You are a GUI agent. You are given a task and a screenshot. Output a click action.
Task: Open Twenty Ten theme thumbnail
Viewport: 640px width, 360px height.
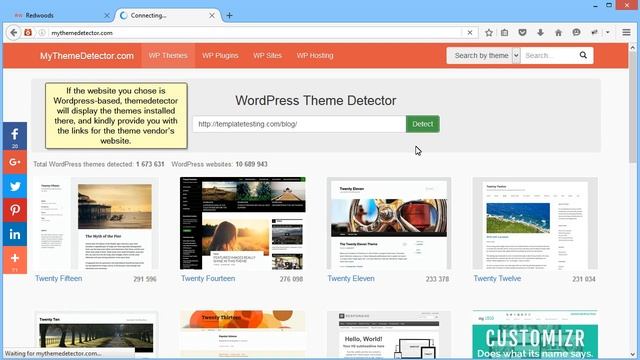tap(96, 335)
